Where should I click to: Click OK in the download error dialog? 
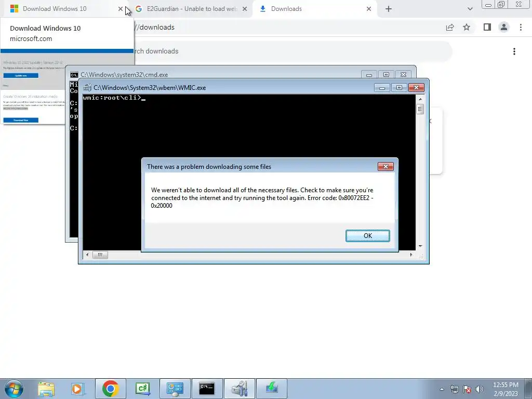pyautogui.click(x=367, y=236)
